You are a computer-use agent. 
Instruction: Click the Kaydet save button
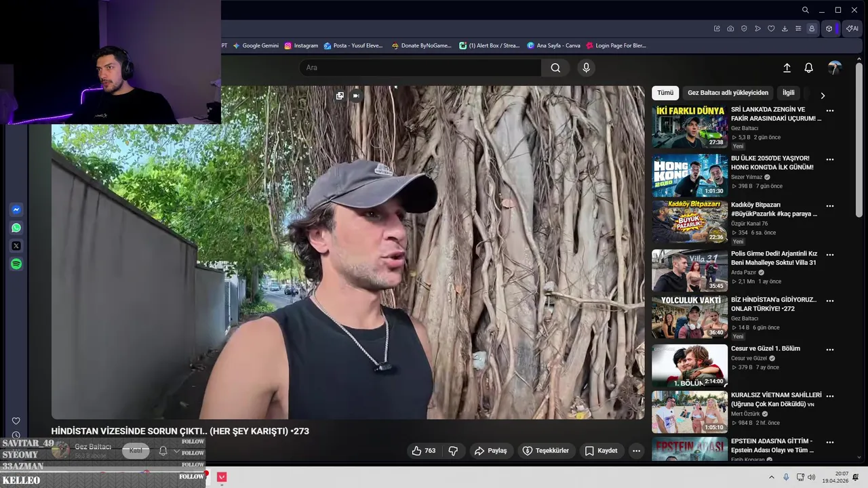601,451
